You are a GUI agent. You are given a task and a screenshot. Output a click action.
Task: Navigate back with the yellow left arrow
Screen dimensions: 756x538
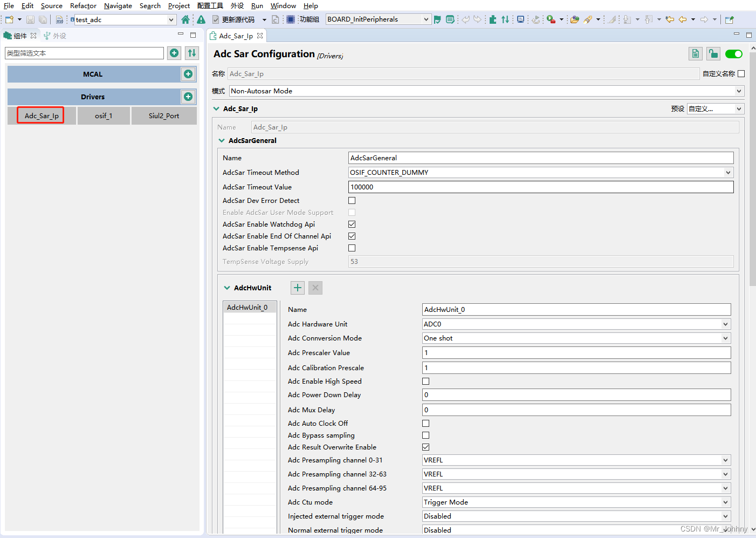683,19
